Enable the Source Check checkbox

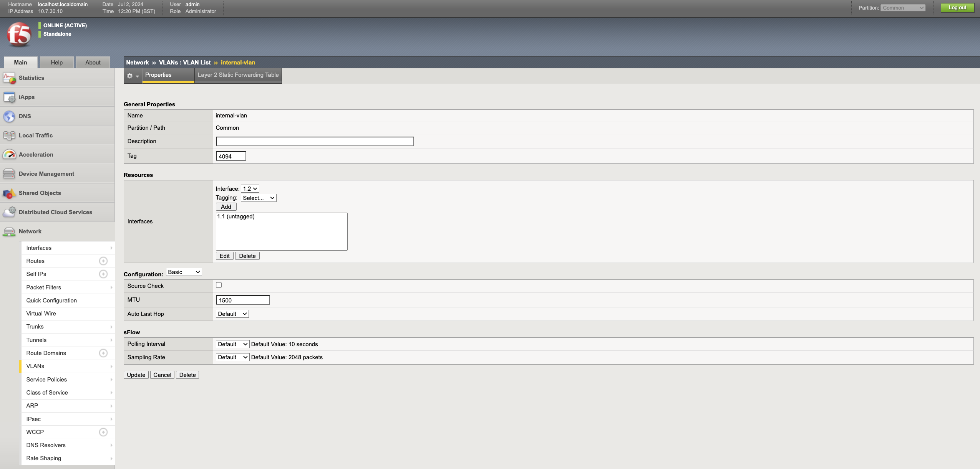point(219,285)
